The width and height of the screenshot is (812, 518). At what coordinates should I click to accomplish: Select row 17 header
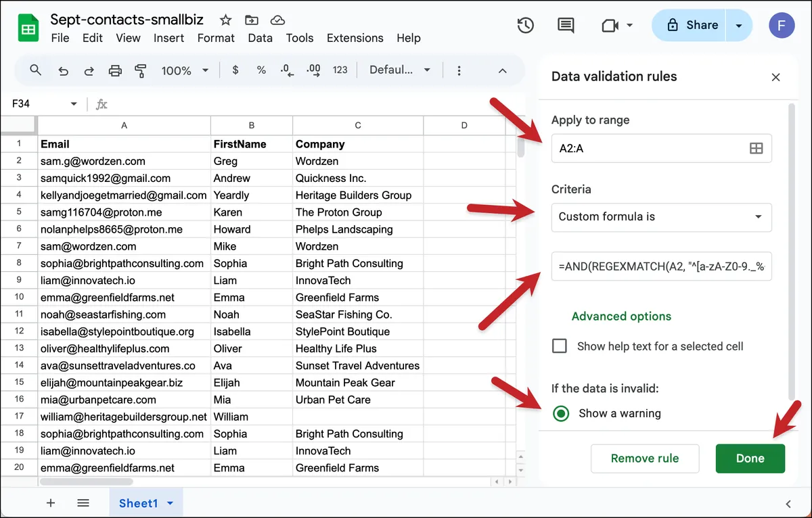19,417
